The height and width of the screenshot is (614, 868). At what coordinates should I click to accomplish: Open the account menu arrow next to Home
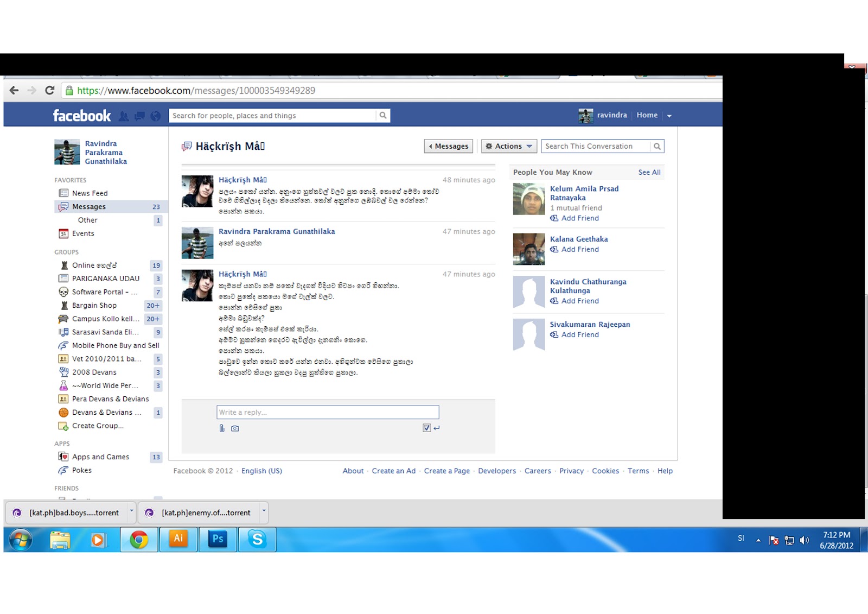click(669, 116)
